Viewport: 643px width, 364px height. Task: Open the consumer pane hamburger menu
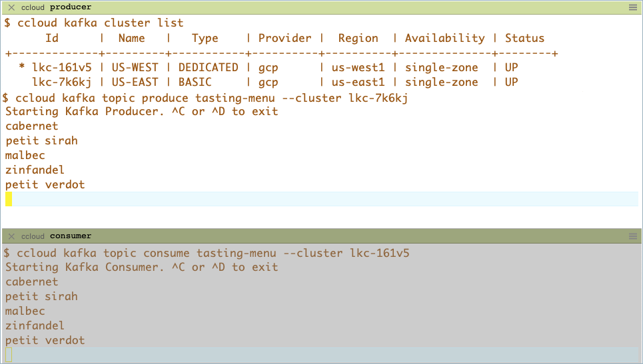[x=632, y=236]
